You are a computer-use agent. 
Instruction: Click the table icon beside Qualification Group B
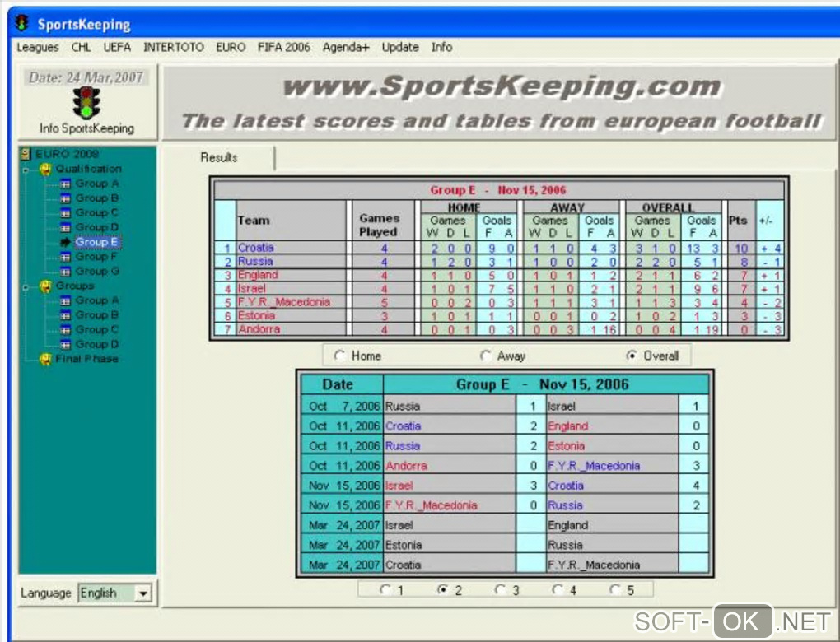click(65, 198)
